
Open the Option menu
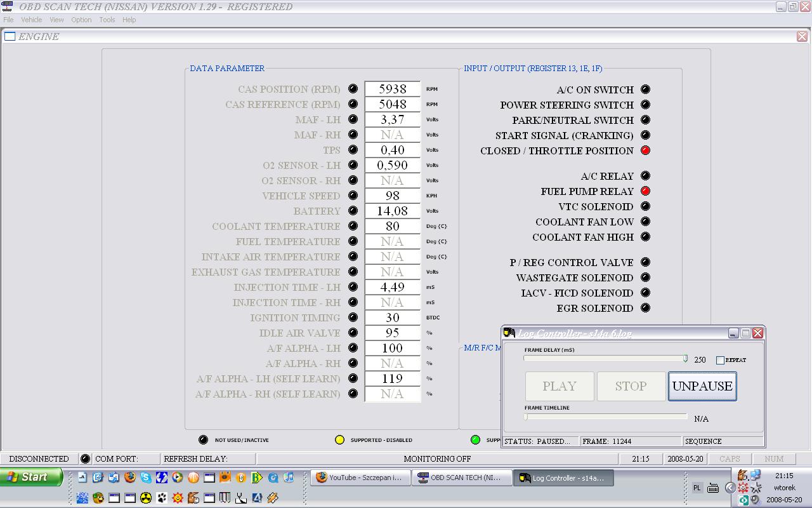(x=81, y=20)
